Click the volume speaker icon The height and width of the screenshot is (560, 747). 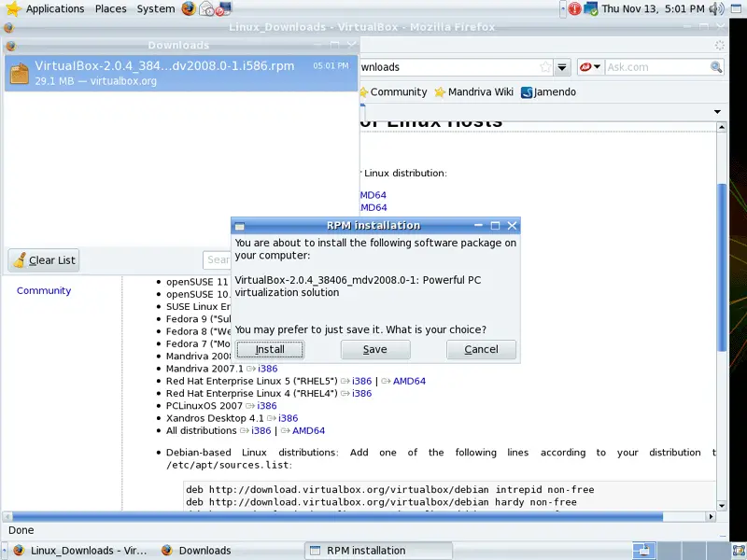click(x=716, y=8)
